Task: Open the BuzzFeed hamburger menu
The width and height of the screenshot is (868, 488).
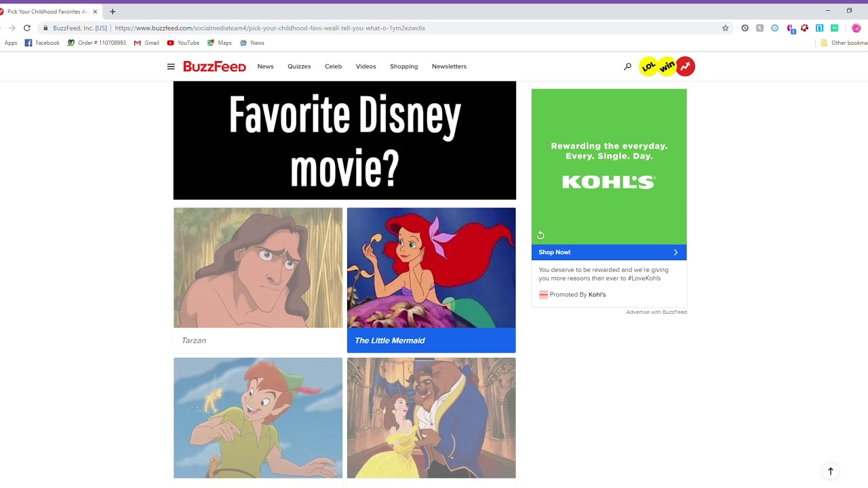Action: tap(171, 66)
